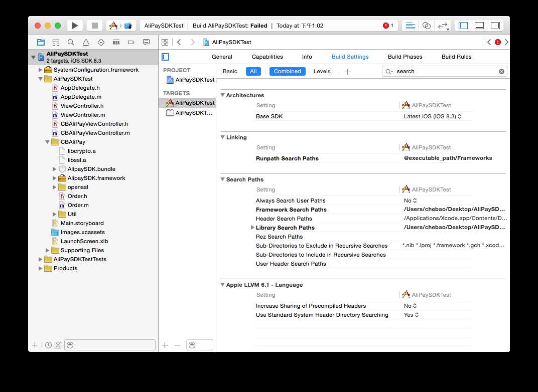This screenshot has height=392, width=538.
Task: Click the red error count indicator
Action: [x=388, y=26]
